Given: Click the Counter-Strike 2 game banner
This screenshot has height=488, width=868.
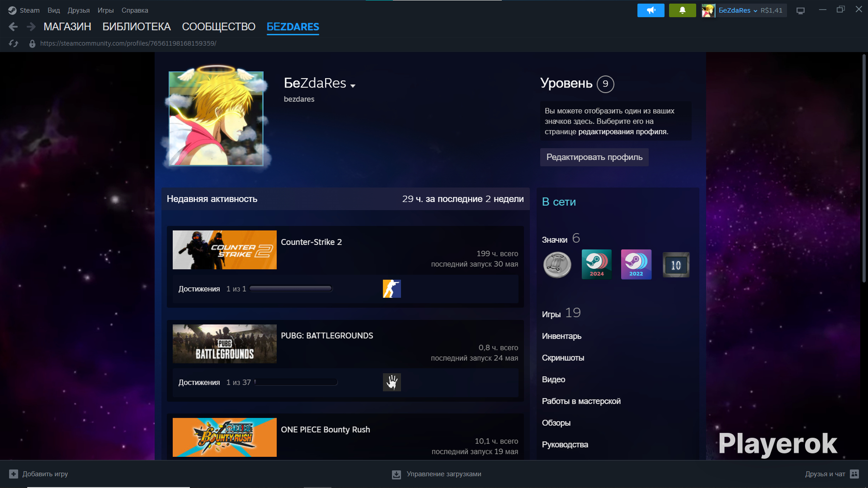Looking at the screenshot, I should point(225,250).
